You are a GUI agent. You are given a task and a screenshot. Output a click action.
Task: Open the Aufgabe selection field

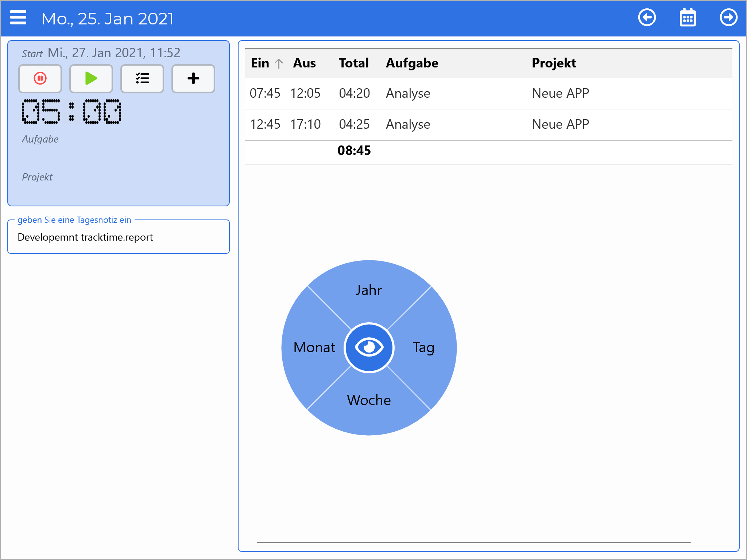pyautogui.click(x=40, y=139)
